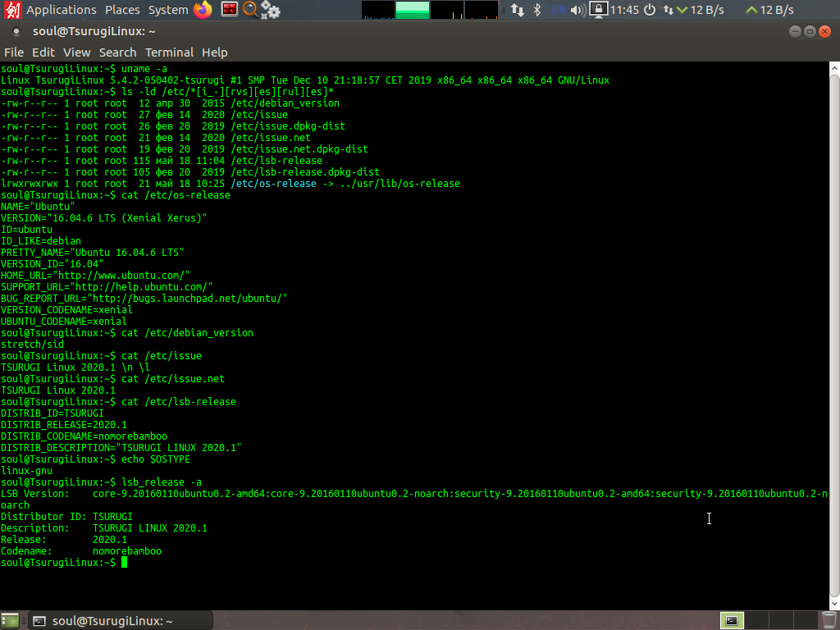
Task: Click the uname -a command line
Action: (x=84, y=69)
